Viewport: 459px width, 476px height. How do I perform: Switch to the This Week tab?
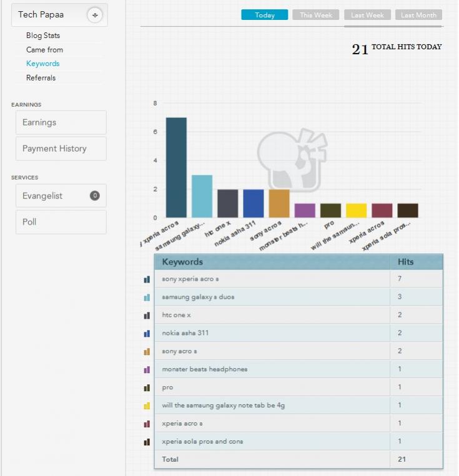(316, 15)
